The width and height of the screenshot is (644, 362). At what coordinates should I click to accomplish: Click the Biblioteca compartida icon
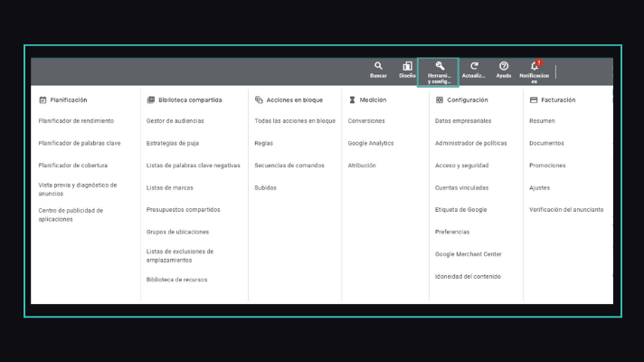(x=151, y=100)
